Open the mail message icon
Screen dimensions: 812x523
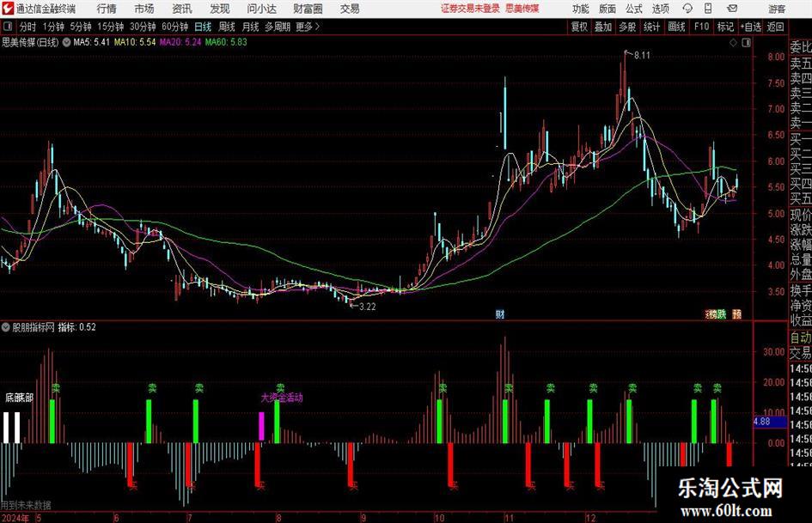pos(732,9)
